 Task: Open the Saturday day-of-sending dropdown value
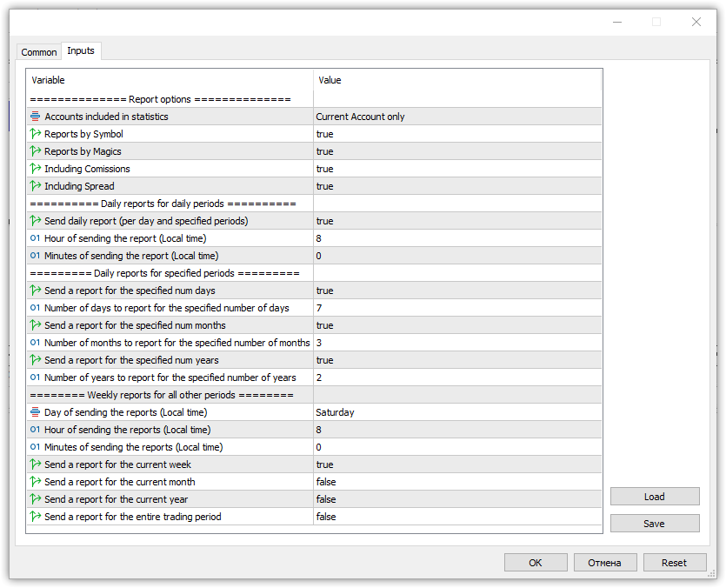[x=456, y=412]
